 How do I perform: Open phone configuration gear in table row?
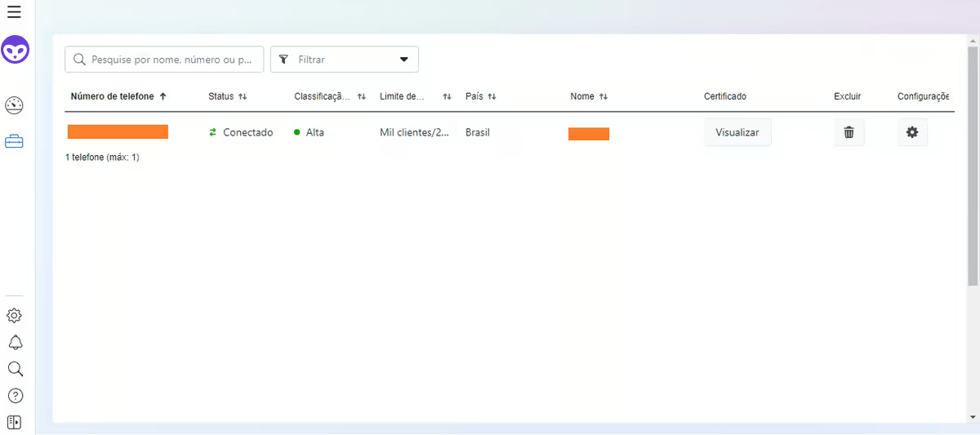(912, 132)
